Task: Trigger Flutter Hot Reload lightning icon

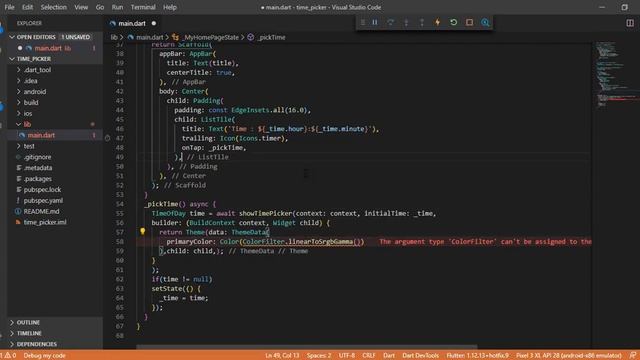Action: [x=438, y=22]
